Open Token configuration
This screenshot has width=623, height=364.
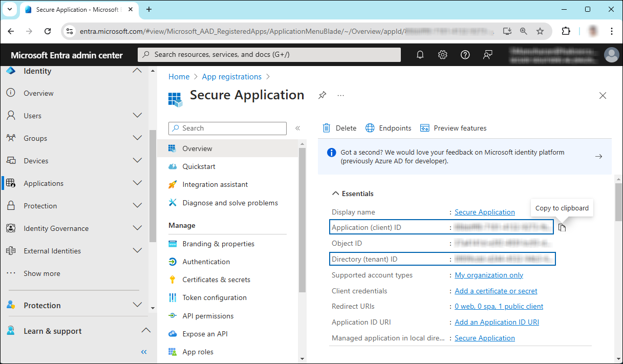click(214, 297)
